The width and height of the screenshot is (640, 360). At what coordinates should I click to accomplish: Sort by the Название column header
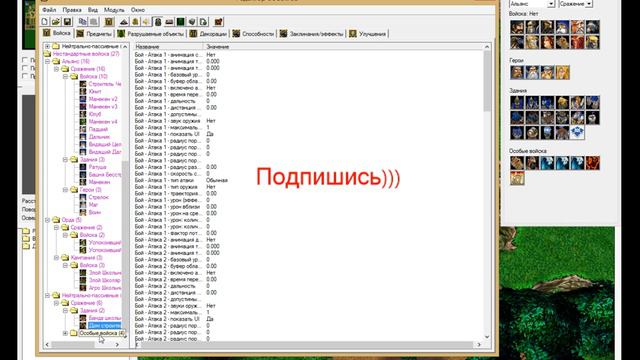(168, 47)
